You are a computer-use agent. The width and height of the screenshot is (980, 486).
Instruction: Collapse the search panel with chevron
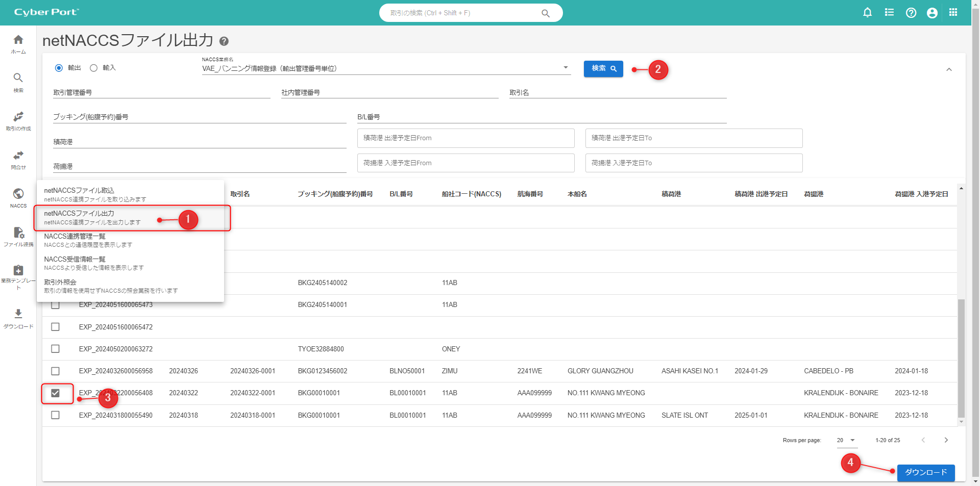(949, 69)
